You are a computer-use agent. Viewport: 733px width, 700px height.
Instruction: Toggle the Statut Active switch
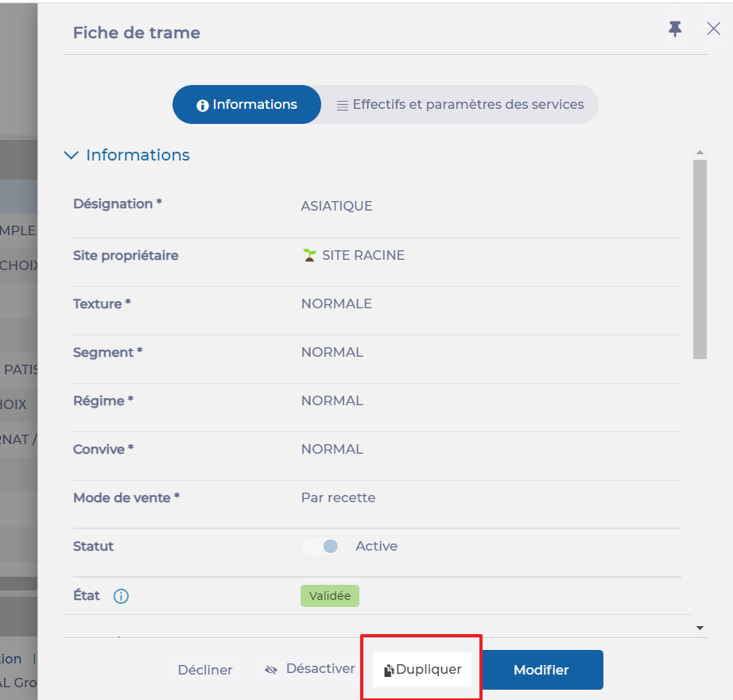pyautogui.click(x=320, y=546)
